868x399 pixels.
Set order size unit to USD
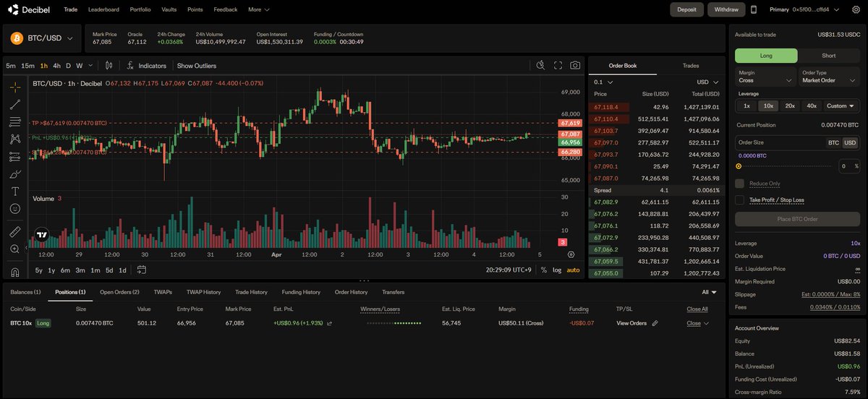pyautogui.click(x=850, y=143)
